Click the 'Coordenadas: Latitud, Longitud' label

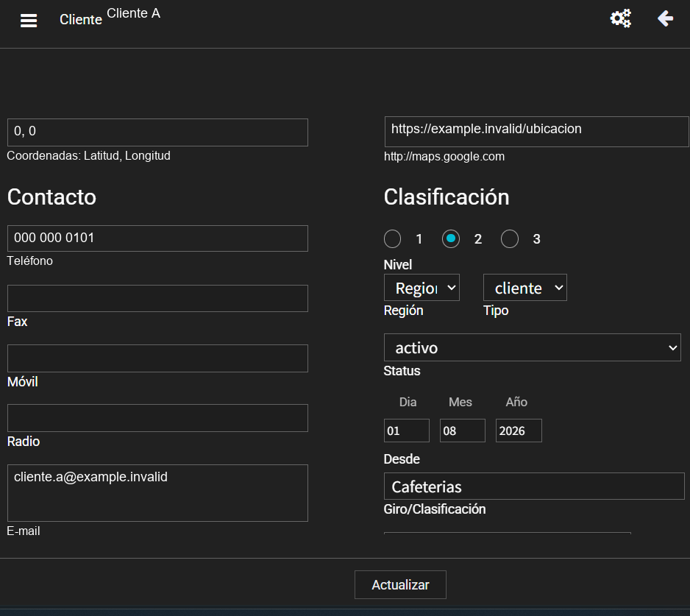point(88,156)
